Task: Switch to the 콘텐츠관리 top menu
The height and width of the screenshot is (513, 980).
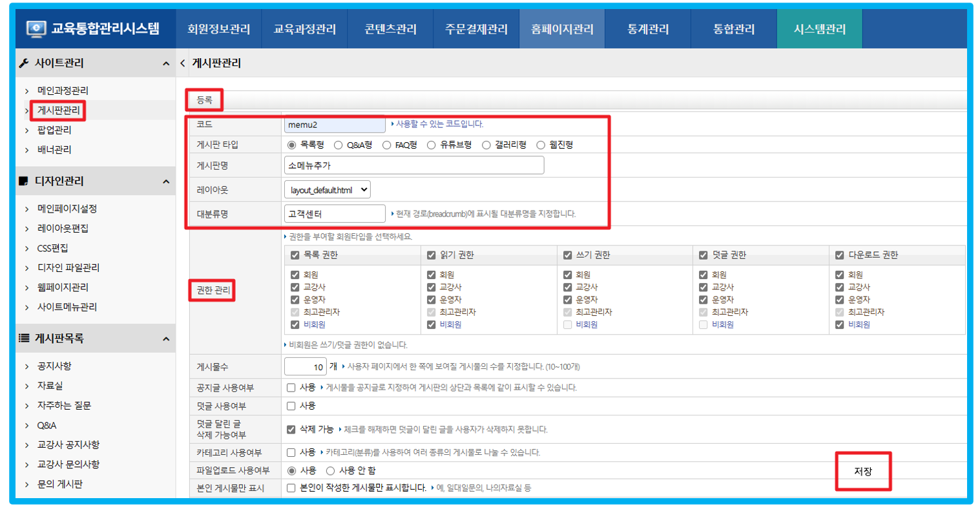Action: [x=390, y=29]
